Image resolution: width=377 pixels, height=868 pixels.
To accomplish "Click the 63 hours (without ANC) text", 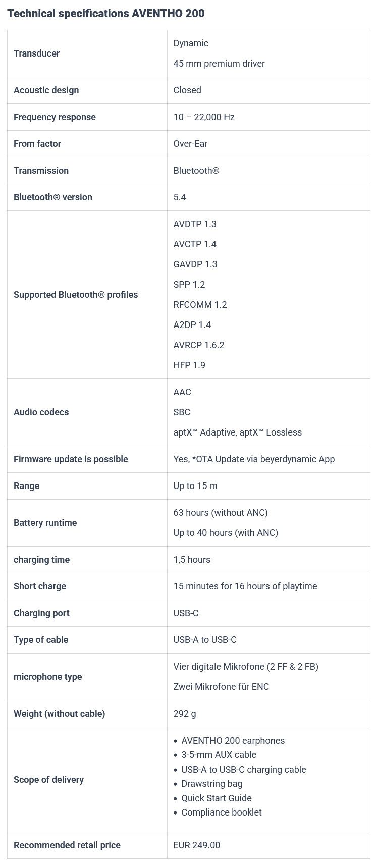I will [221, 513].
